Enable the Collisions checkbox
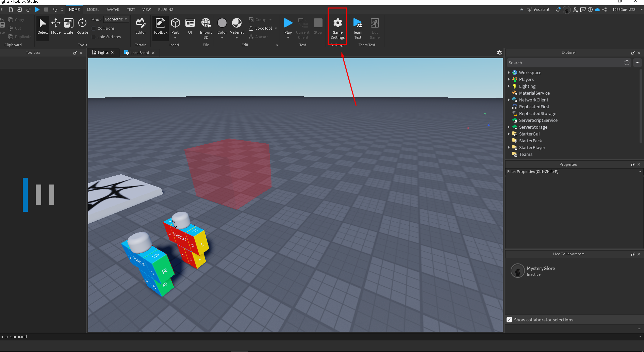Screen dimensions: 644x352 (x=94, y=28)
